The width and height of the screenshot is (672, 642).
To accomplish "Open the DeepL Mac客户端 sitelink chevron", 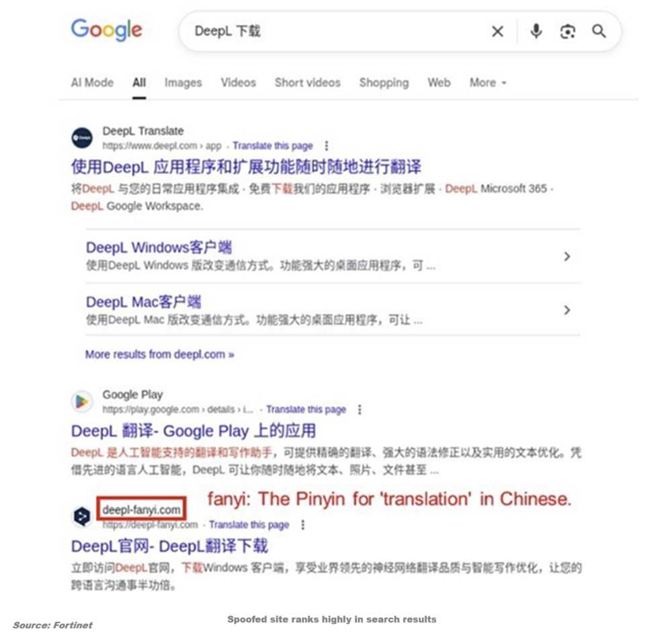I will pyautogui.click(x=567, y=310).
